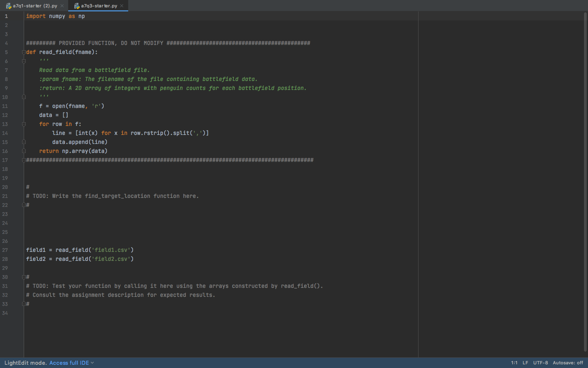Collapse the for loop fold marker at line 13
Viewport: 588px width, 368px height.
[24, 124]
